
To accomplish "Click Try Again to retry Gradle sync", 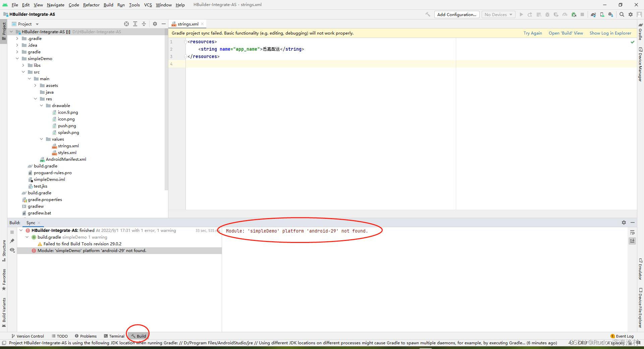I will 532,33.
